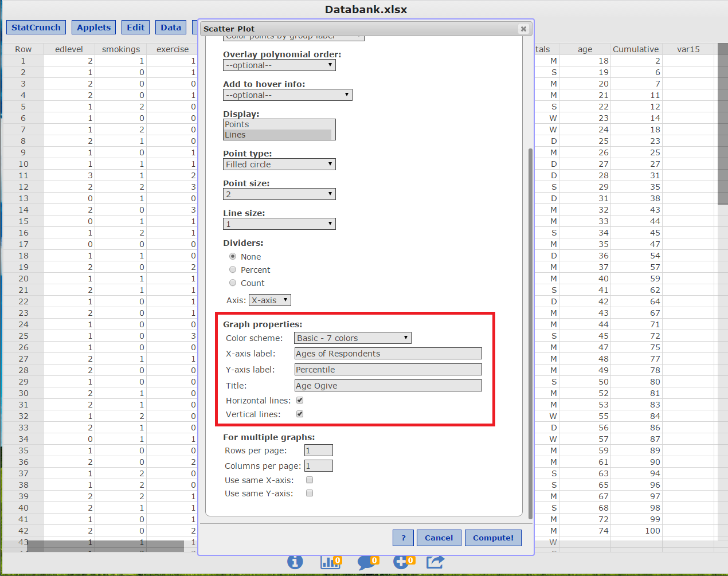The width and height of the screenshot is (728, 576).
Task: Click the age column header
Action: coord(585,49)
